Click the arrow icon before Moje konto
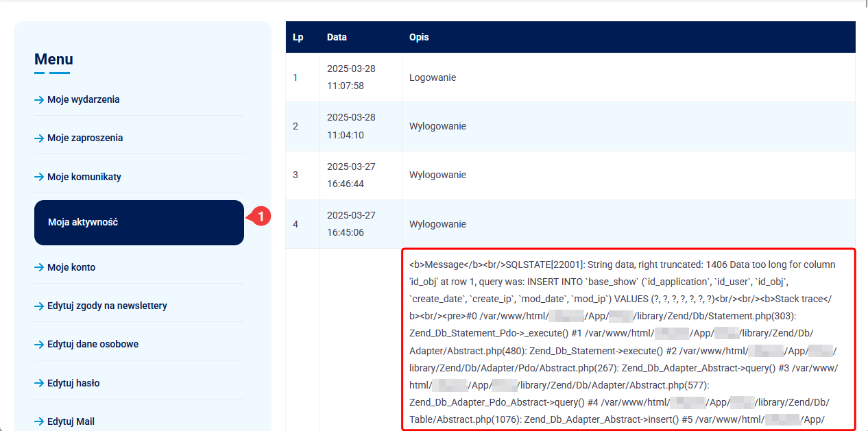The width and height of the screenshot is (868, 431). pyautogui.click(x=39, y=268)
